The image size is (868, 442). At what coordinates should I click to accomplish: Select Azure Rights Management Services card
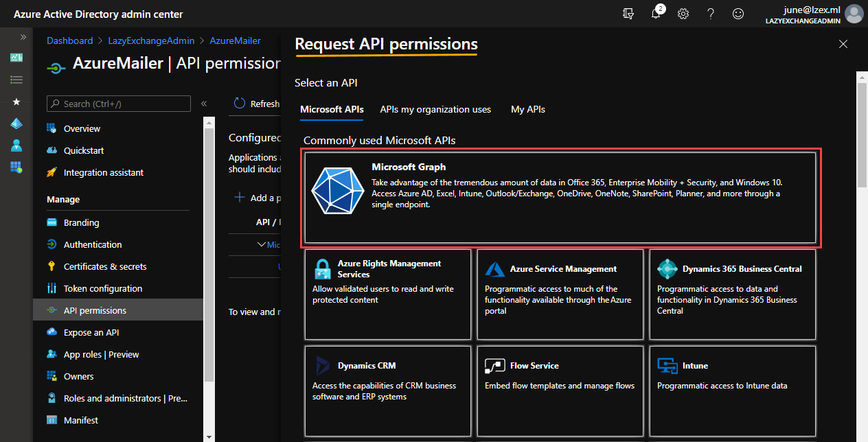[x=388, y=294]
